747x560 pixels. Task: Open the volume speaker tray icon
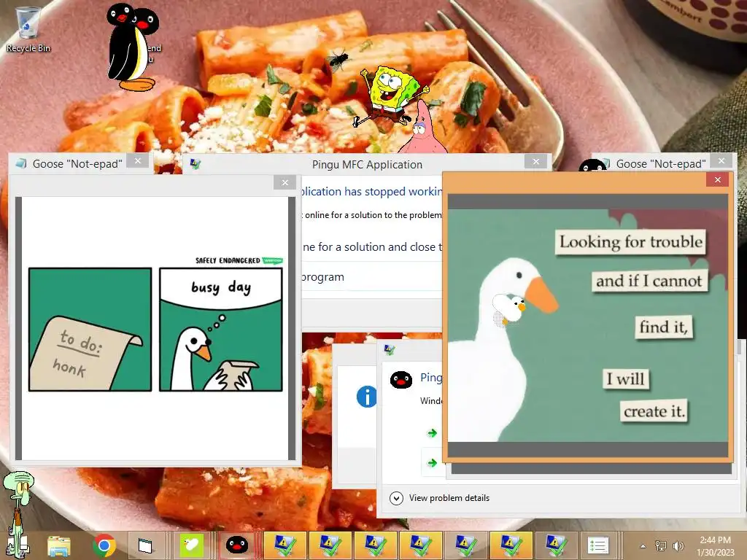tap(678, 545)
